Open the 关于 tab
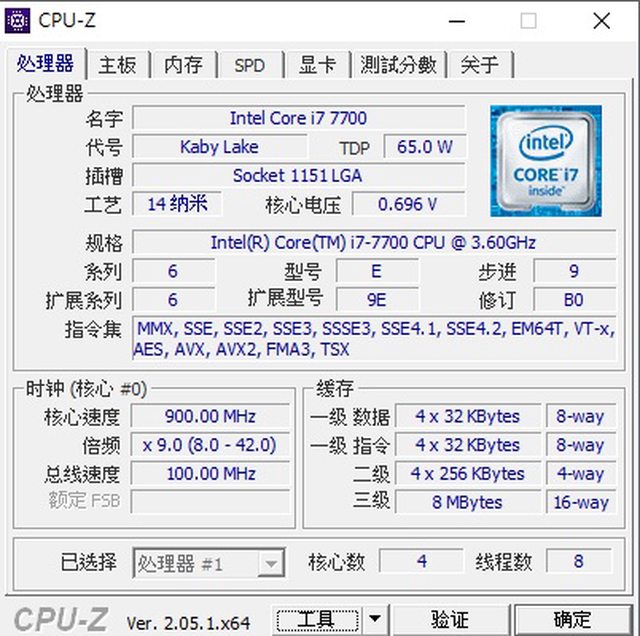The height and width of the screenshot is (636, 640). pyautogui.click(x=480, y=64)
